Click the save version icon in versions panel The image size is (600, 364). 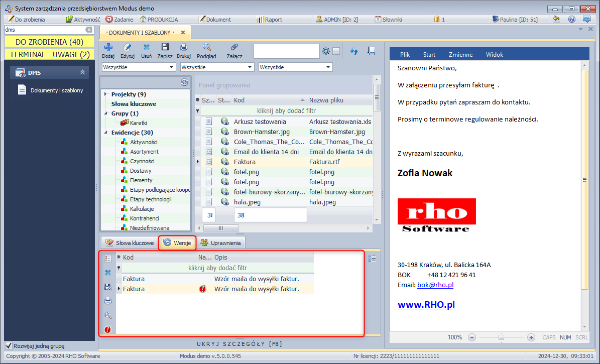pyautogui.click(x=108, y=287)
